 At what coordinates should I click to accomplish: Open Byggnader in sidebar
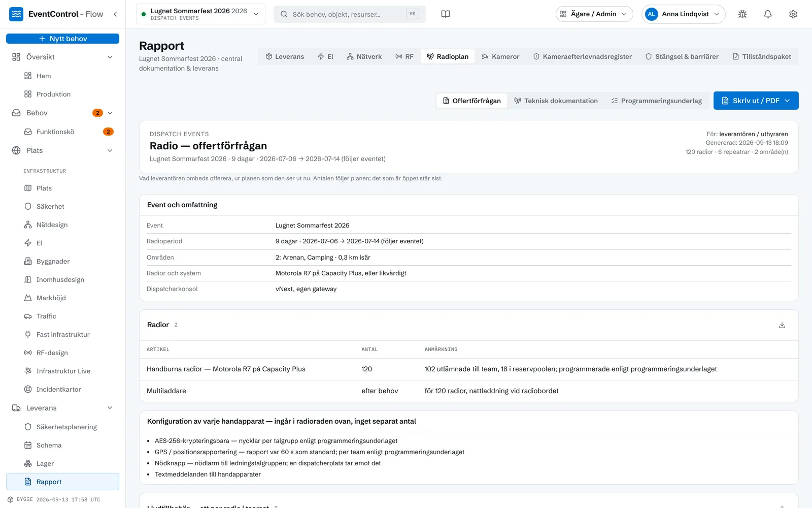(62, 261)
